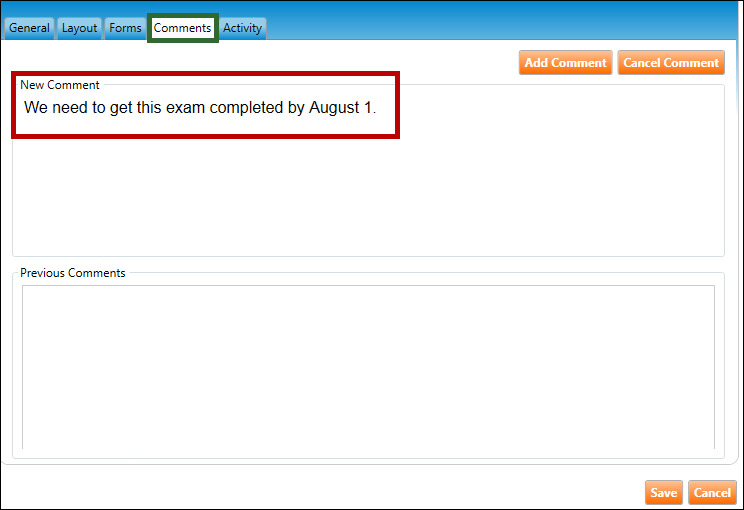Save changes with the Save button
Viewport: 744px width, 510px height.
(x=663, y=492)
